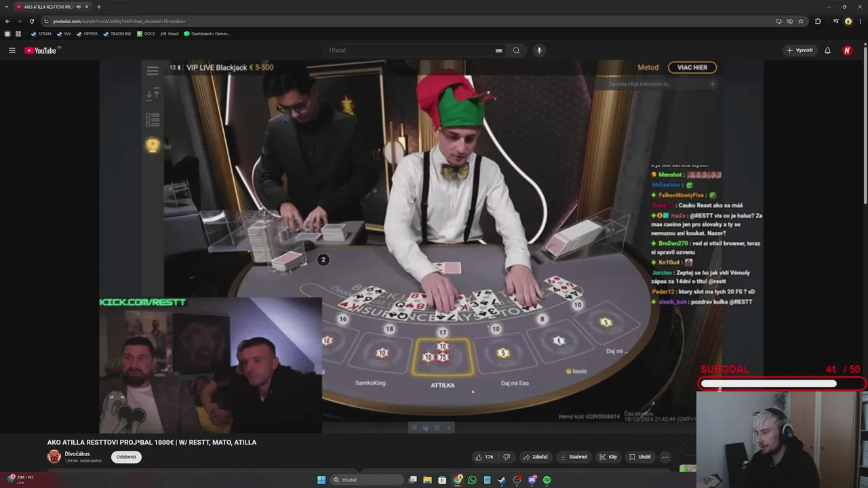The width and height of the screenshot is (868, 488).
Task: Open Spotify from the taskbar
Action: [x=547, y=480]
